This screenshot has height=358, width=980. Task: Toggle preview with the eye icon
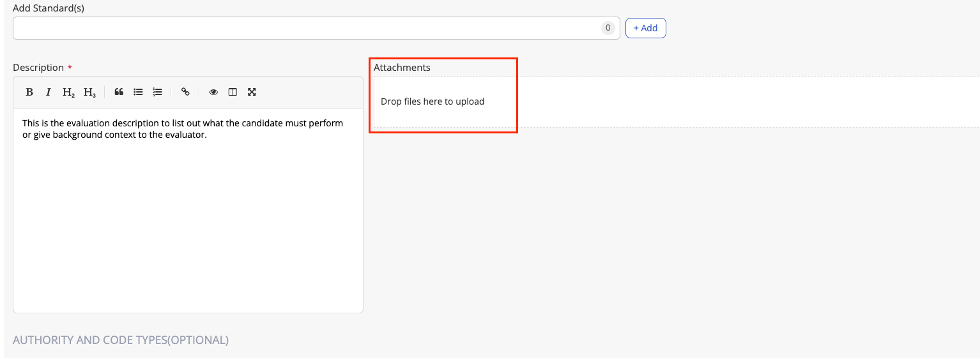click(213, 92)
